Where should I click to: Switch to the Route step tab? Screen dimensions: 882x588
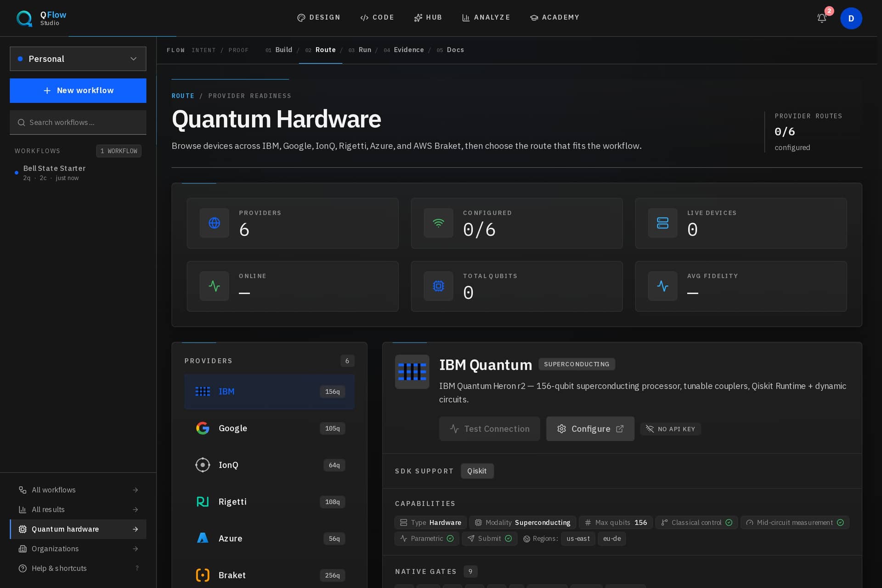[320, 50]
